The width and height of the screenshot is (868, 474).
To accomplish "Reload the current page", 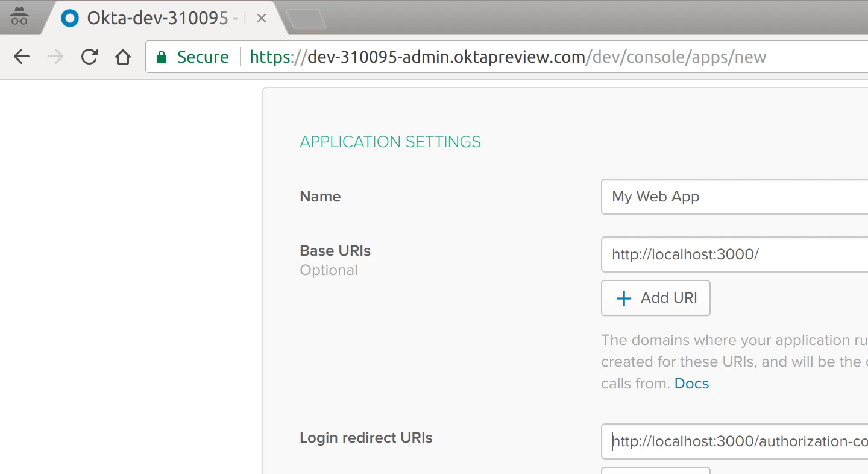I will (89, 57).
